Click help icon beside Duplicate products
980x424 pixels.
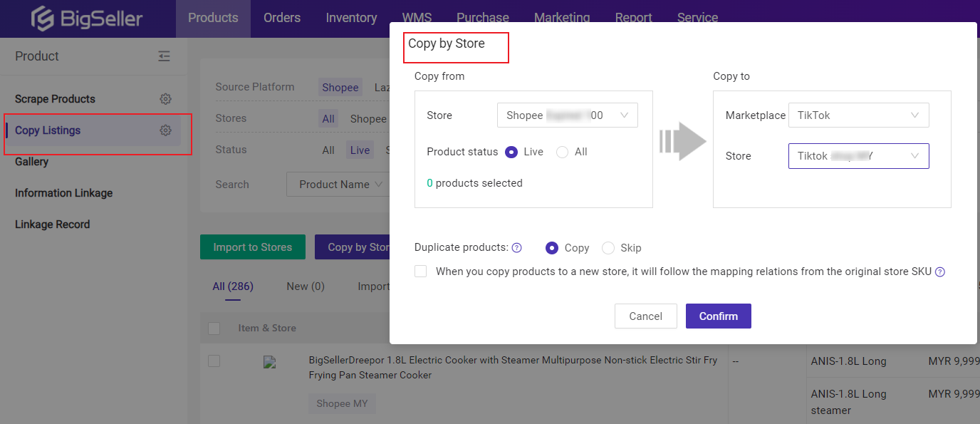(x=517, y=248)
